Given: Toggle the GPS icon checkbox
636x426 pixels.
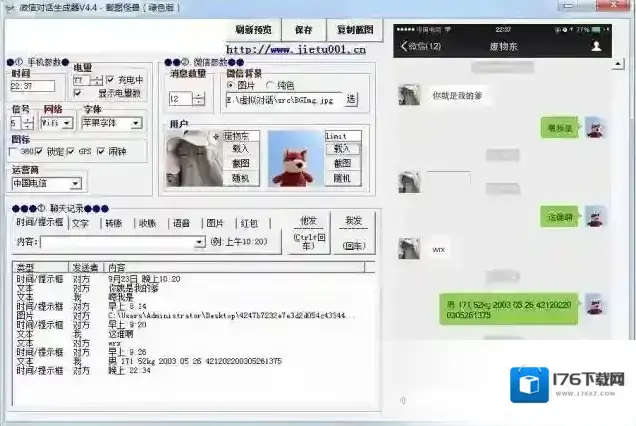Looking at the screenshot, I should tap(71, 151).
